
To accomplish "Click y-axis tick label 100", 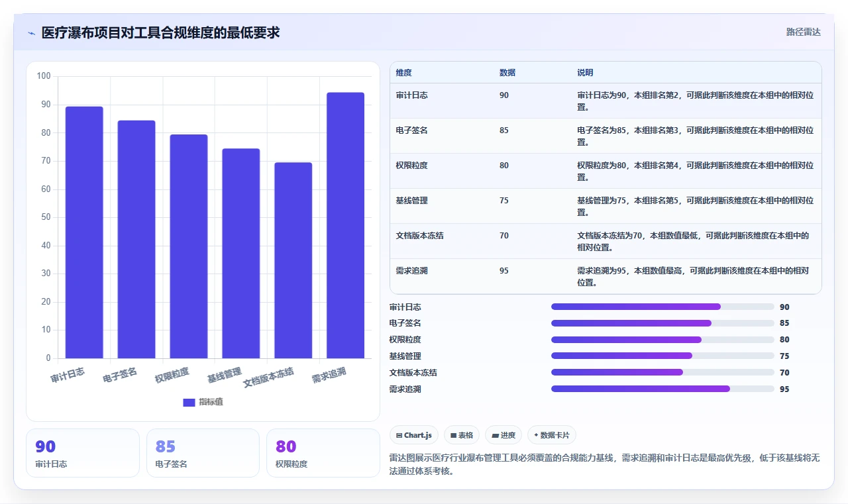I will coord(44,76).
